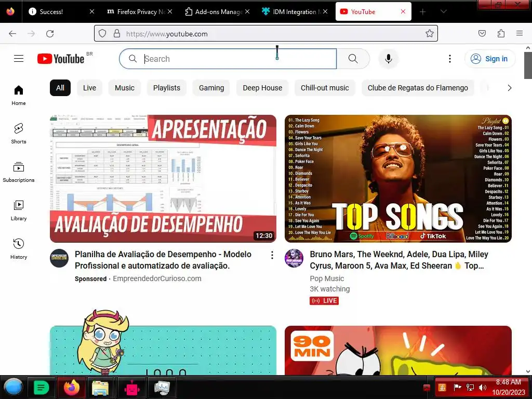Click the Firefox address bar
The height and width of the screenshot is (399, 532).
point(265,34)
